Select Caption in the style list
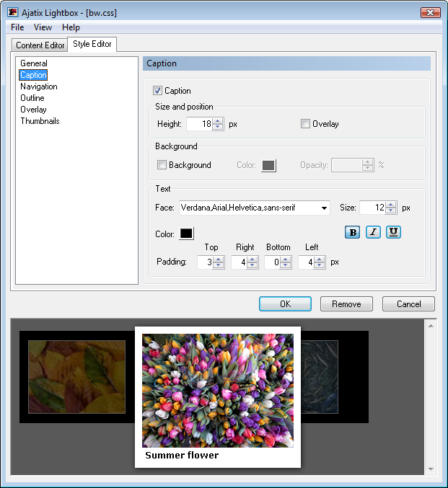 pos(33,75)
